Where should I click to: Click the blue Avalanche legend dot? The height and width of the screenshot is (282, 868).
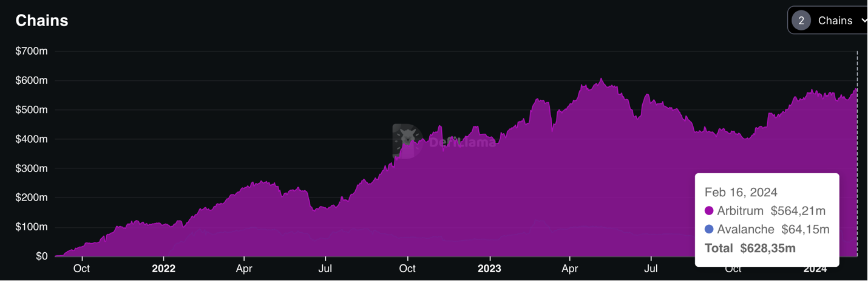[x=709, y=230]
